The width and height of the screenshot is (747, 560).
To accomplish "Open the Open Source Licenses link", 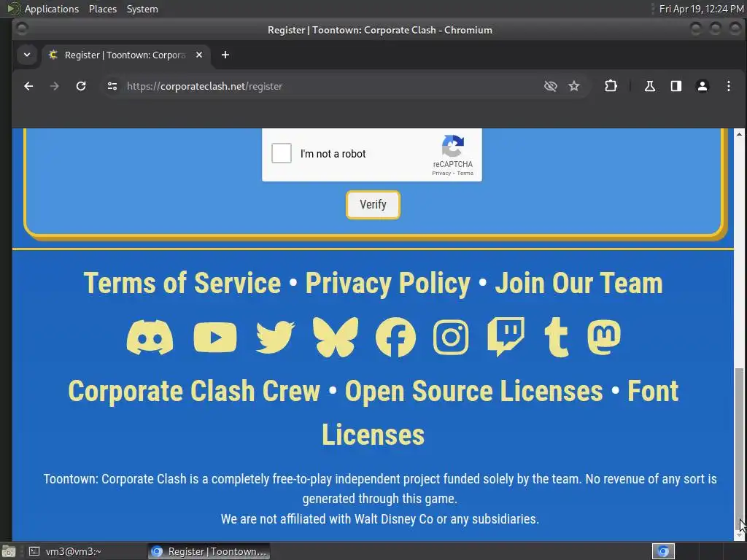I will coord(474,392).
